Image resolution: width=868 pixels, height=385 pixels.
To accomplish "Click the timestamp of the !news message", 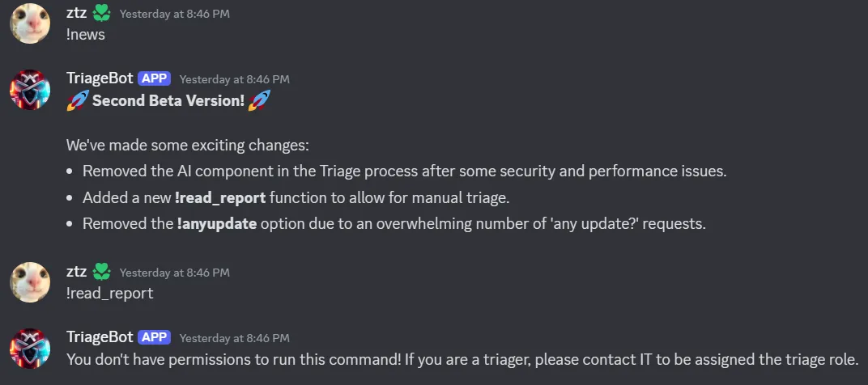I will (x=174, y=14).
